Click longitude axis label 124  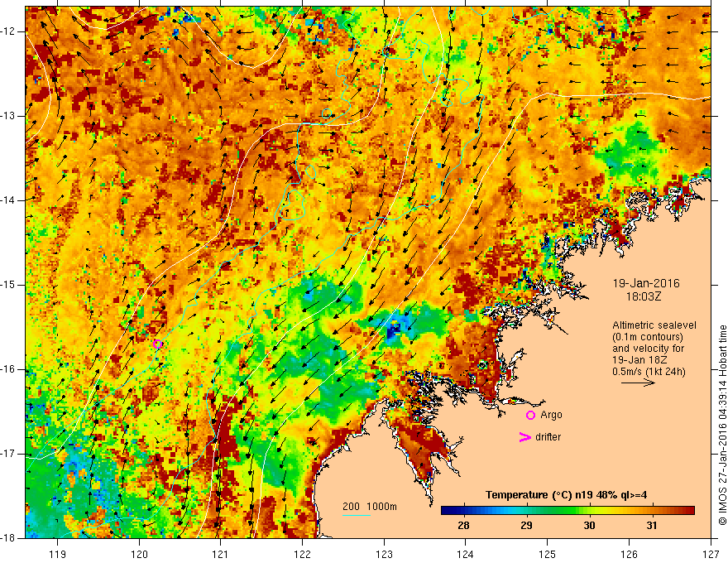(466, 554)
